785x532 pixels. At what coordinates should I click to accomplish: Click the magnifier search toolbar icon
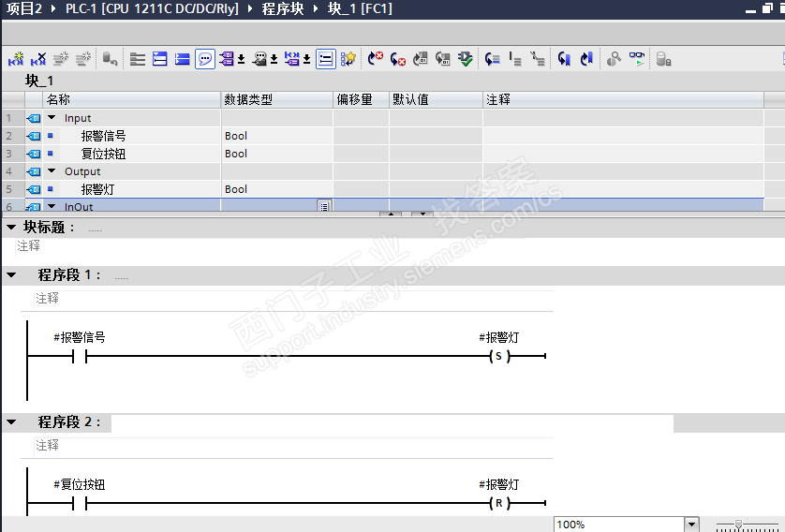[614, 59]
